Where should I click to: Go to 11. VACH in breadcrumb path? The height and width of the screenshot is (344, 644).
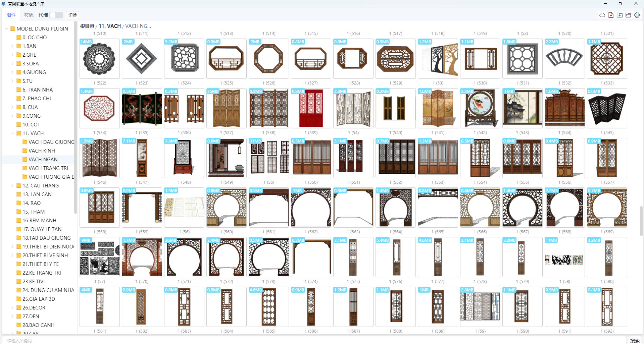point(109,26)
